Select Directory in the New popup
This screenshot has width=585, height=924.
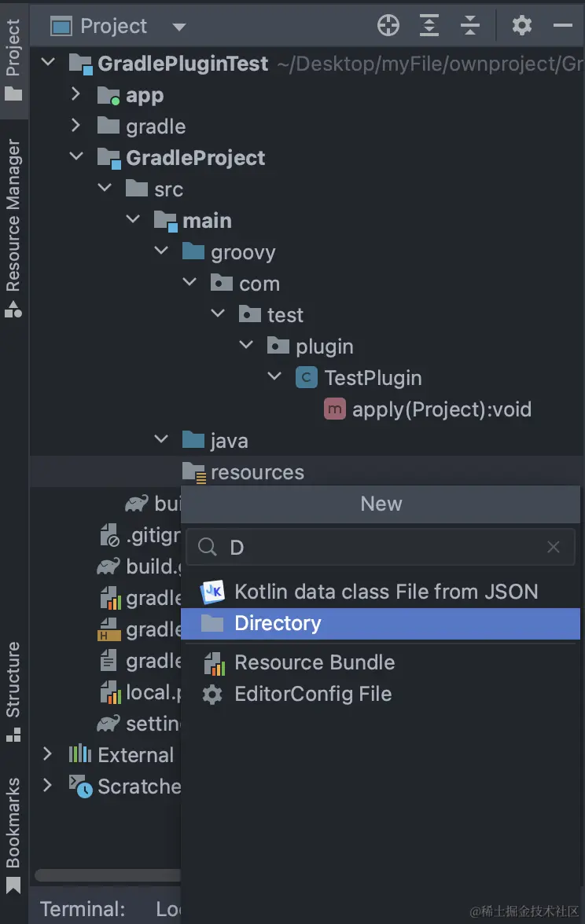(278, 624)
